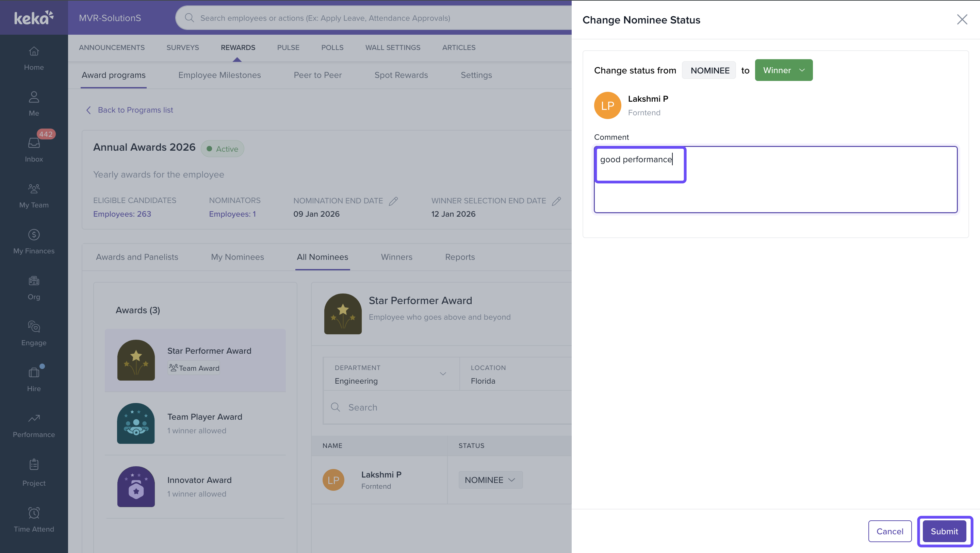Open Performance in the sidebar
The height and width of the screenshot is (553, 980).
[x=34, y=419]
